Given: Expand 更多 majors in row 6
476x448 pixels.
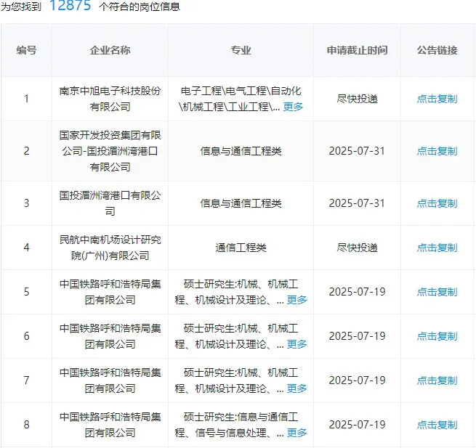Looking at the screenshot, I should pyautogui.click(x=297, y=344).
